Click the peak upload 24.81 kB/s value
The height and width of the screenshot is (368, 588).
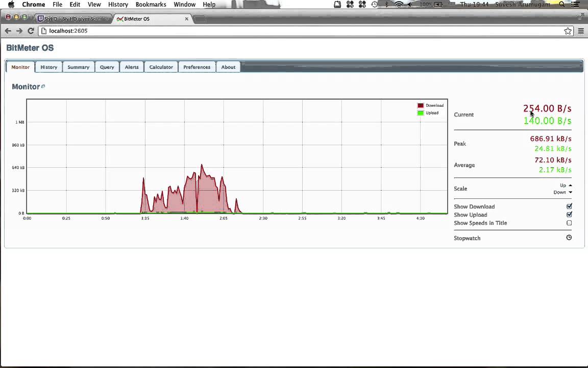coord(553,149)
